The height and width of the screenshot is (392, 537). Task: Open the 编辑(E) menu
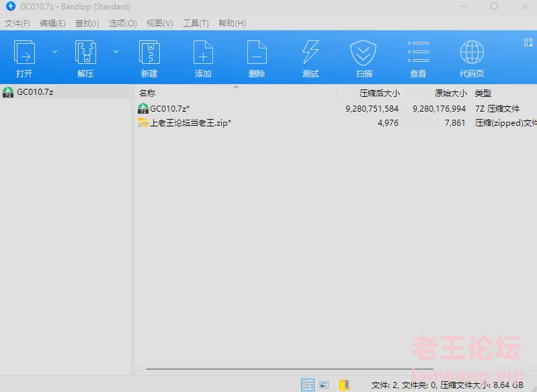tap(52, 24)
